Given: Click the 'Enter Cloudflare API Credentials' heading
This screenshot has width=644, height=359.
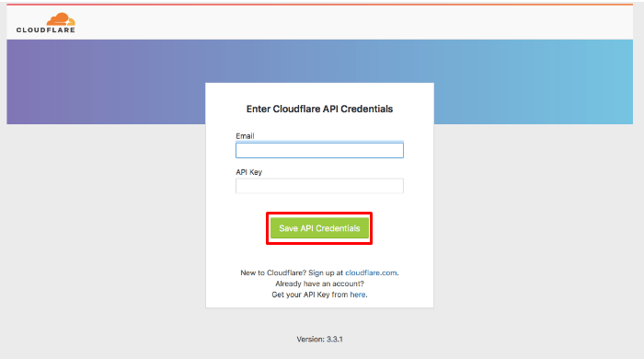Looking at the screenshot, I should tap(319, 109).
